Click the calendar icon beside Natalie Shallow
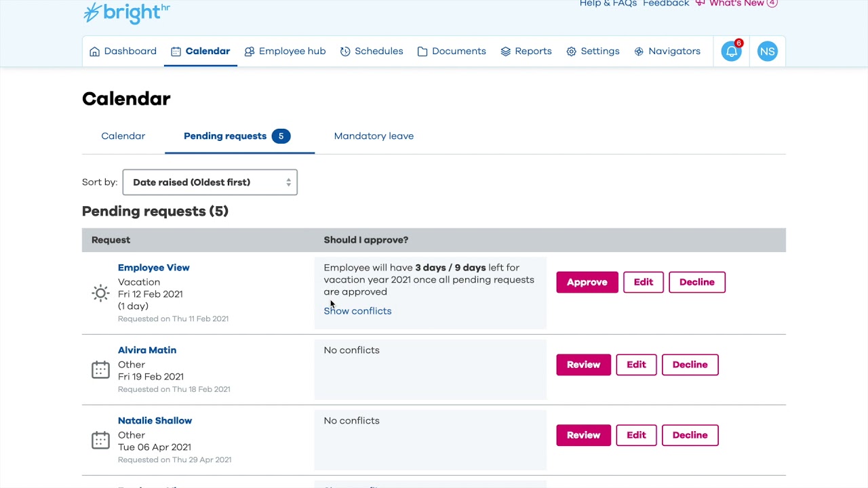 click(100, 440)
